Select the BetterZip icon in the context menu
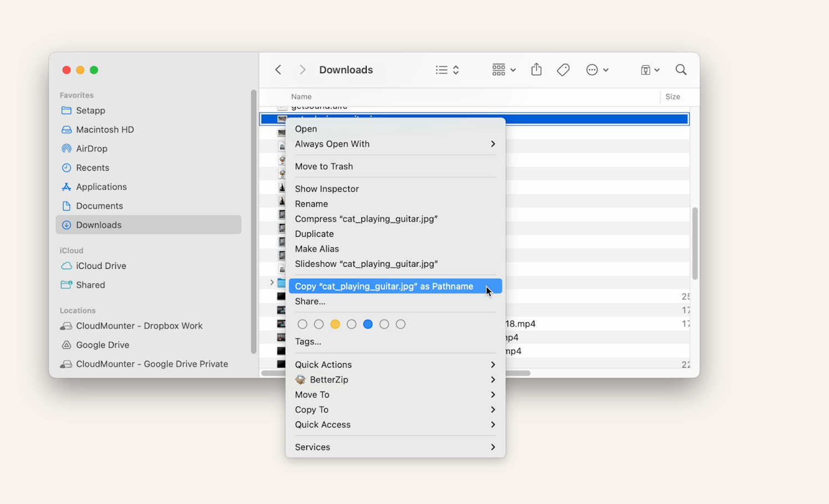Image resolution: width=829 pixels, height=504 pixels. coord(300,380)
